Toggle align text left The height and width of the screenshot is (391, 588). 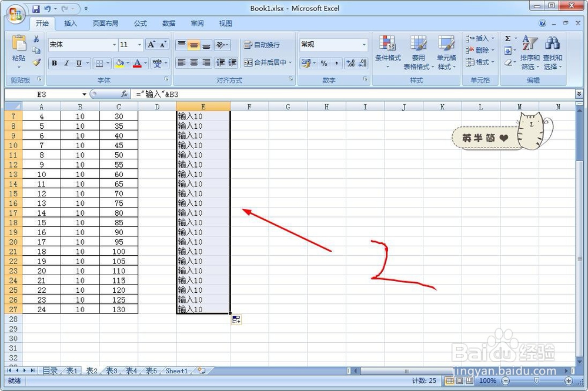[x=182, y=62]
